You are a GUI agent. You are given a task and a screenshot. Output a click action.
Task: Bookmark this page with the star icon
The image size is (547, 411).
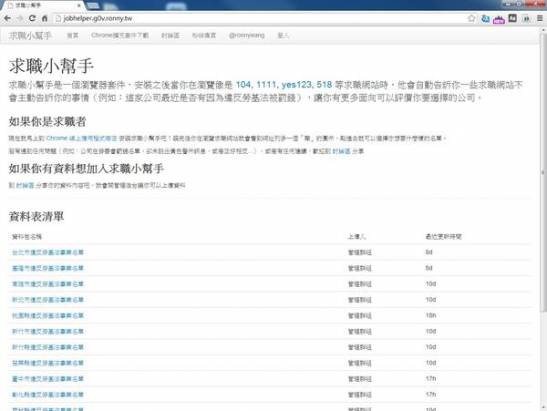(471, 18)
